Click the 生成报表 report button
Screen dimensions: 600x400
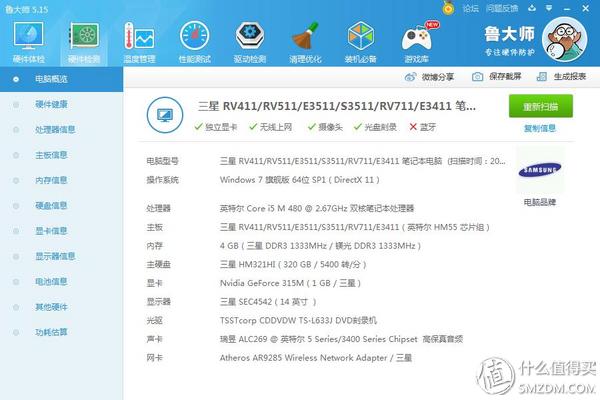coord(562,77)
